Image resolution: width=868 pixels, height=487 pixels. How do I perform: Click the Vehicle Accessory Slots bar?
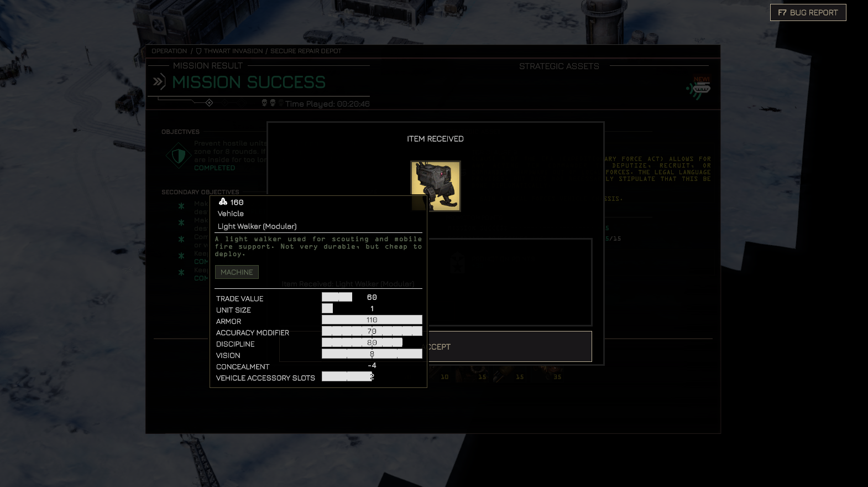(347, 376)
